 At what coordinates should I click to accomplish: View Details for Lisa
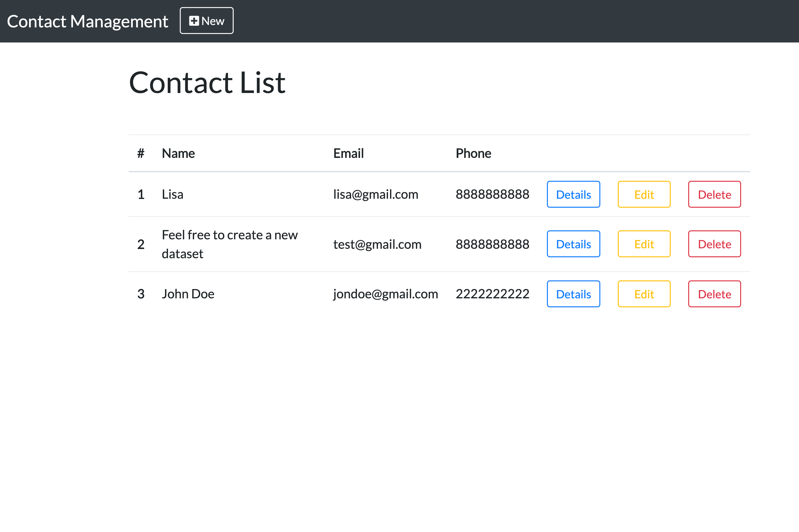pyautogui.click(x=573, y=194)
